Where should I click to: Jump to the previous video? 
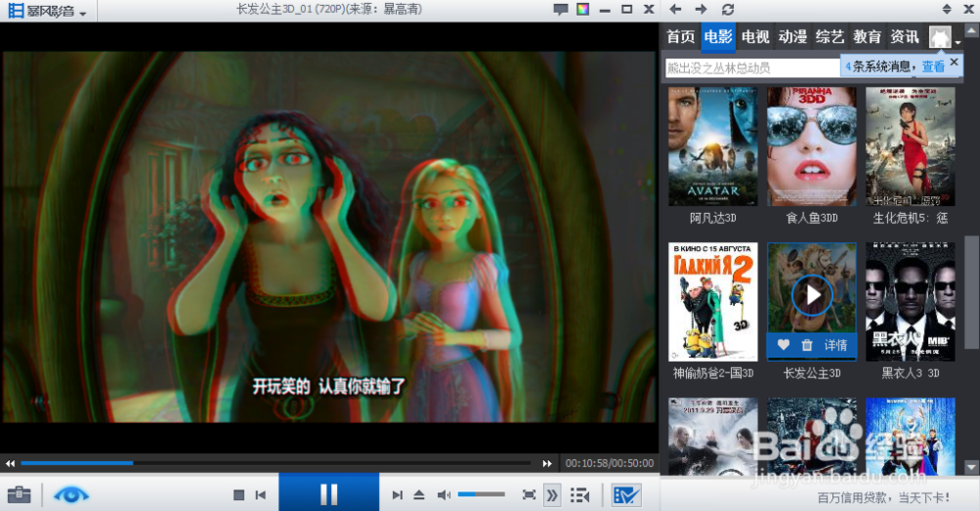tap(261, 495)
